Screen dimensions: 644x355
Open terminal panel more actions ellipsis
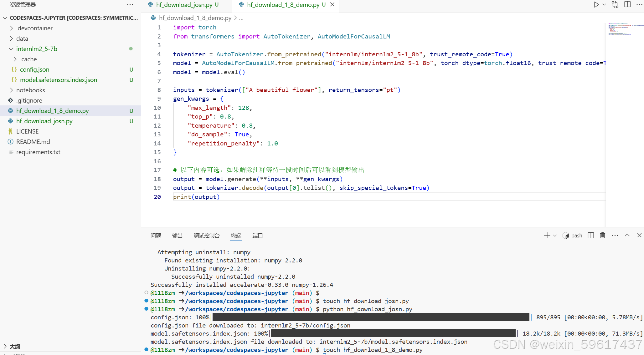point(615,236)
